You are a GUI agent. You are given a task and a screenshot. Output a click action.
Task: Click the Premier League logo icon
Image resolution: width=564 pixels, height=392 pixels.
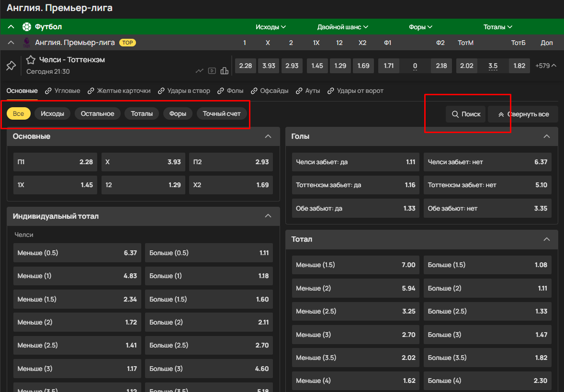27,43
